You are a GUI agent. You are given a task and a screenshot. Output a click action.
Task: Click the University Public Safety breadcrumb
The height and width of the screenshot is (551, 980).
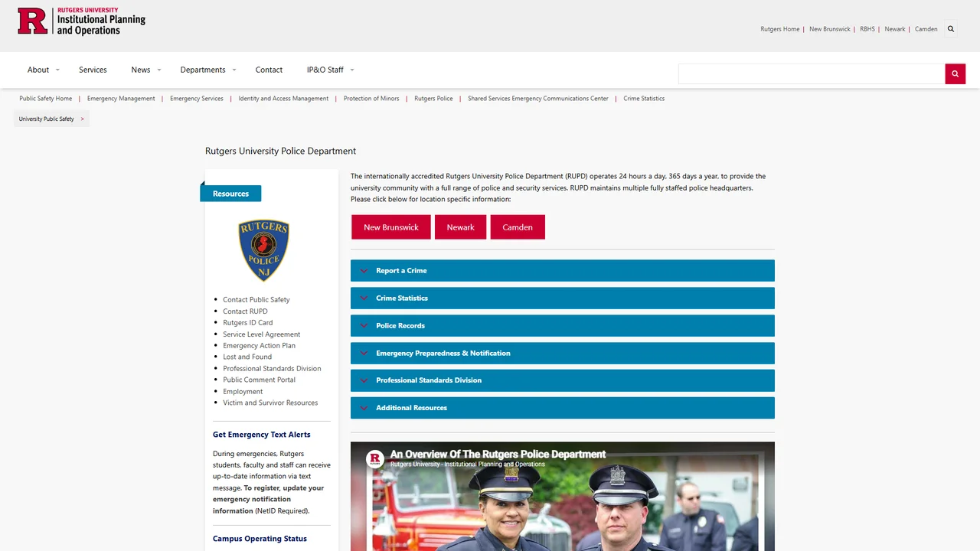(47, 119)
